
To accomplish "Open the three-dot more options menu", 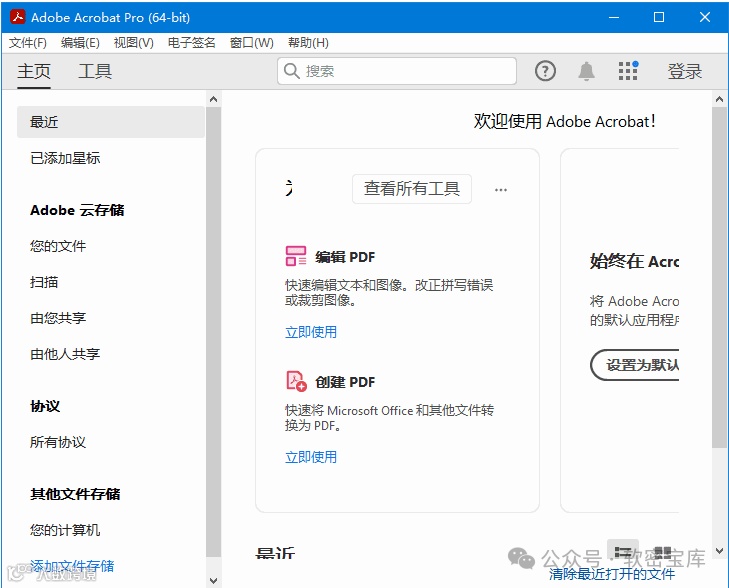I will pos(501,190).
